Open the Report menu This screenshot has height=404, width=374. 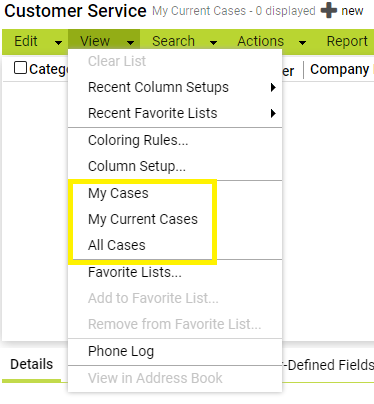[347, 41]
